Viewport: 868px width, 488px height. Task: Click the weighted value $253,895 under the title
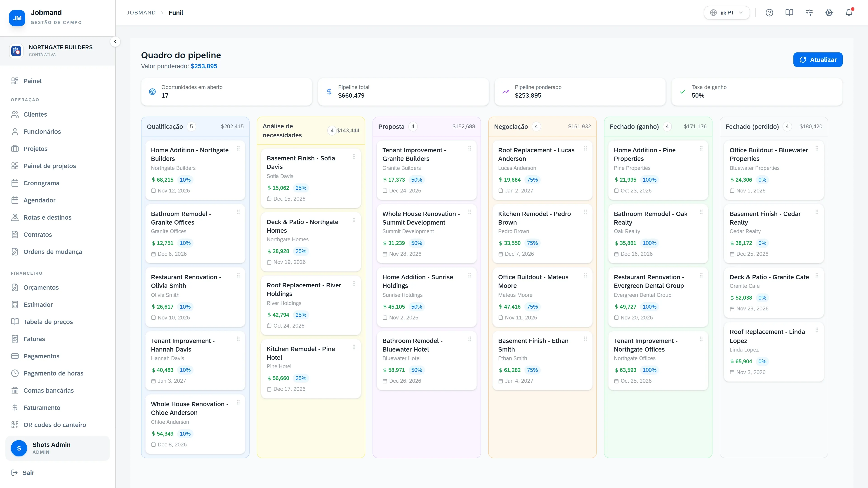204,66
